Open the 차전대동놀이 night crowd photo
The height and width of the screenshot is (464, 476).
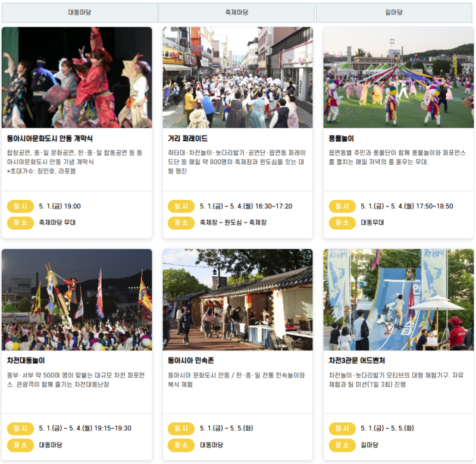click(x=77, y=300)
